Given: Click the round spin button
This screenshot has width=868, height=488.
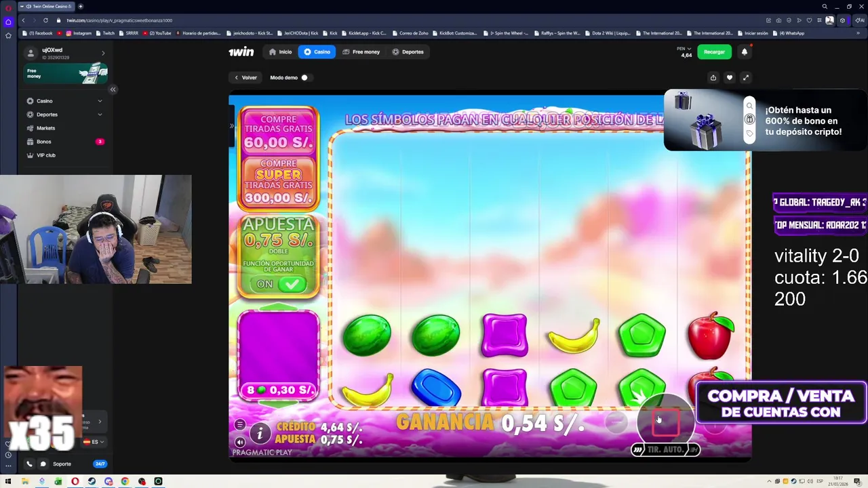Looking at the screenshot, I should pos(666,422).
